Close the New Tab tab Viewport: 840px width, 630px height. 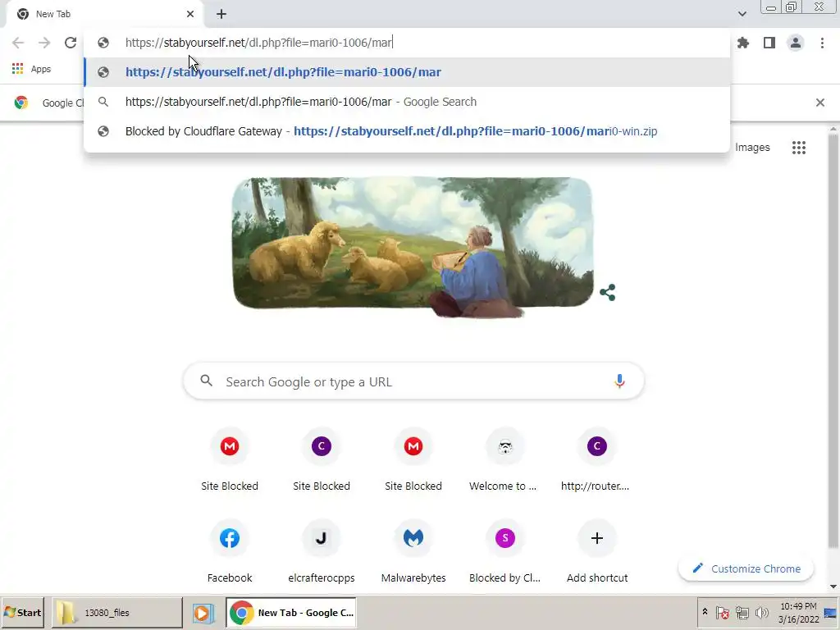coord(190,14)
